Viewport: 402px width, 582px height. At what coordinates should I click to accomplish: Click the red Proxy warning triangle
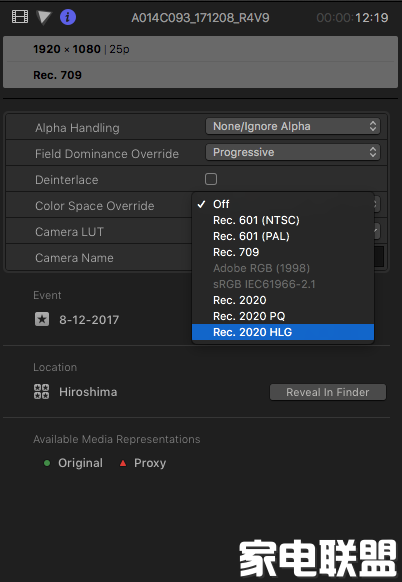click(123, 463)
